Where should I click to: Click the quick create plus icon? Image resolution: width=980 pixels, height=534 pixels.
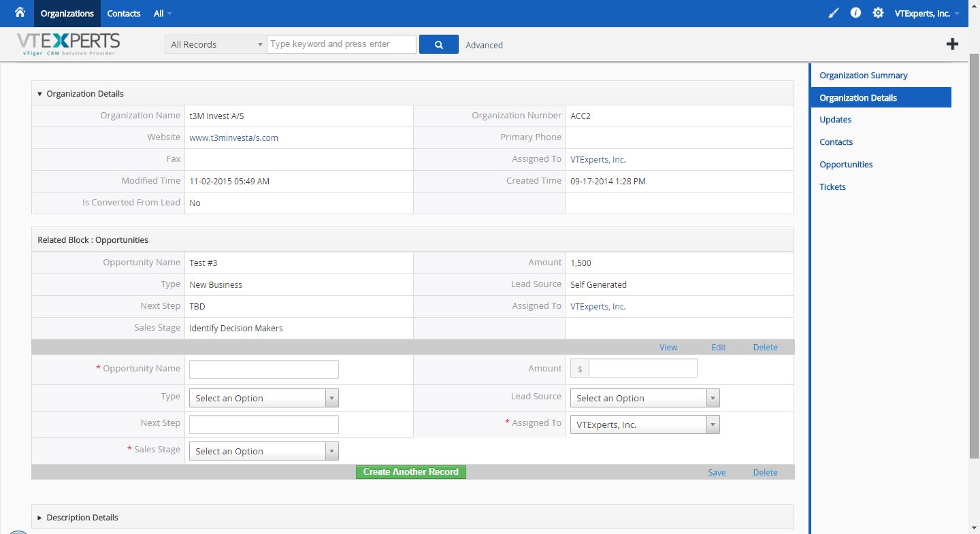click(x=952, y=44)
